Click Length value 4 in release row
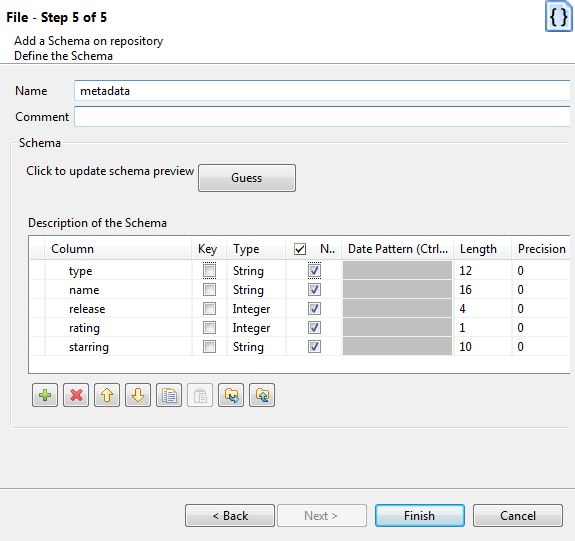 [483, 308]
